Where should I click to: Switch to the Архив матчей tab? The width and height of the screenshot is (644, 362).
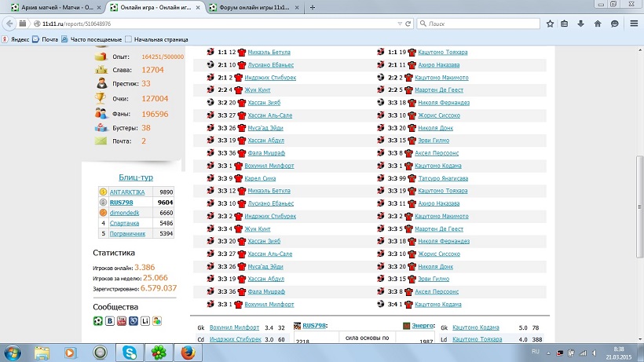(x=50, y=7)
